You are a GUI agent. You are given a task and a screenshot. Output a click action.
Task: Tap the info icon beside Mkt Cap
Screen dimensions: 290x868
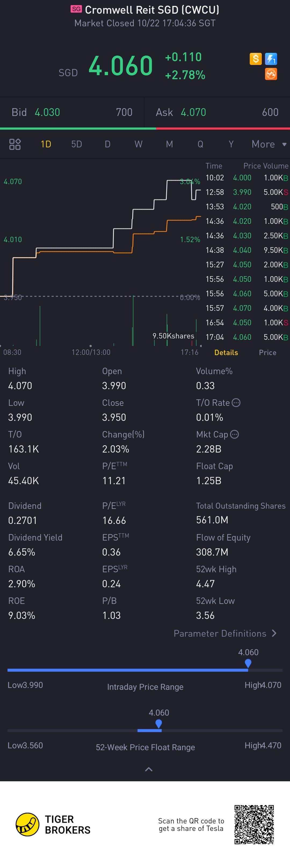(x=234, y=434)
